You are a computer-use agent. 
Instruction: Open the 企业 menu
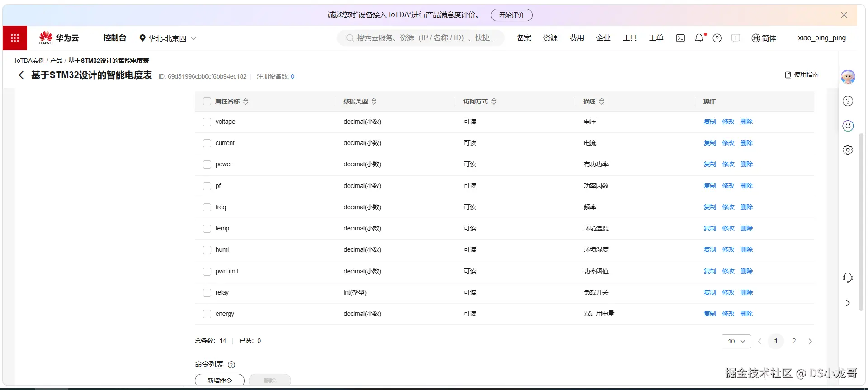click(604, 38)
